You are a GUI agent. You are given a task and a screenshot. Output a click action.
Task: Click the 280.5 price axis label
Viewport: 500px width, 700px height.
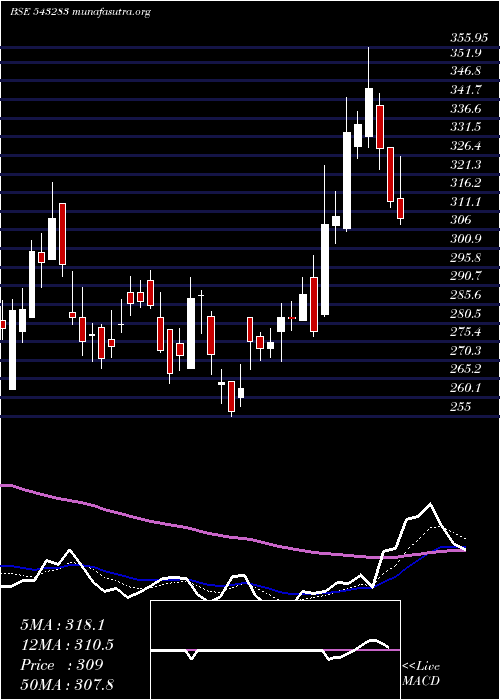(x=465, y=313)
